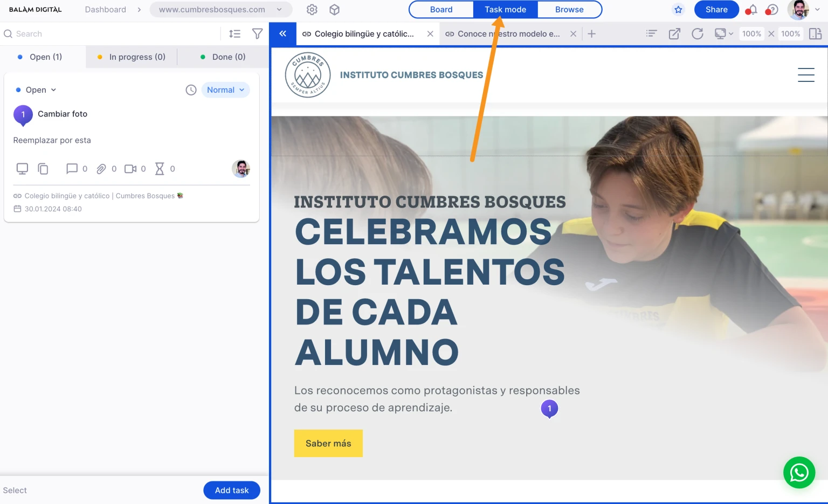Open task video recordings icon
The image size is (828, 504).
coord(130,169)
